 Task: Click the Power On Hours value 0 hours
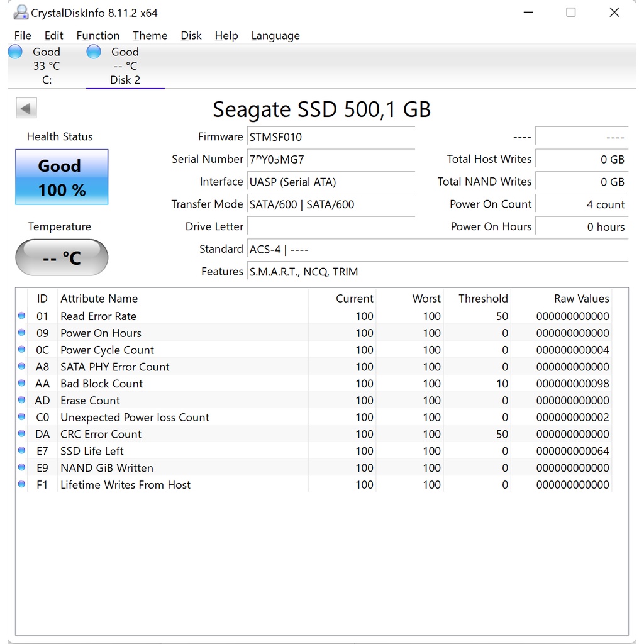582,226
